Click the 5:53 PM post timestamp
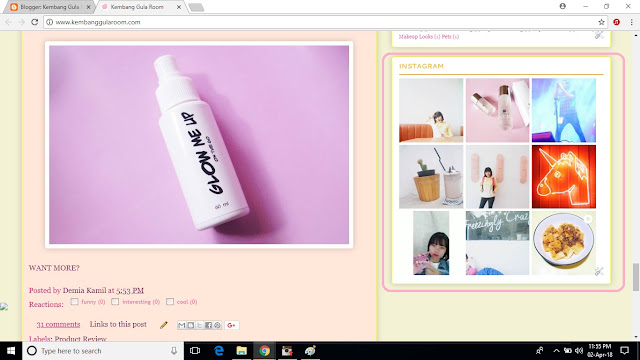 130,291
